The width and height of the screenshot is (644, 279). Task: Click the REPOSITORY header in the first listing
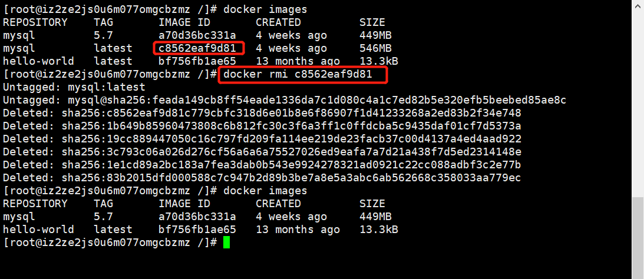[x=35, y=22]
